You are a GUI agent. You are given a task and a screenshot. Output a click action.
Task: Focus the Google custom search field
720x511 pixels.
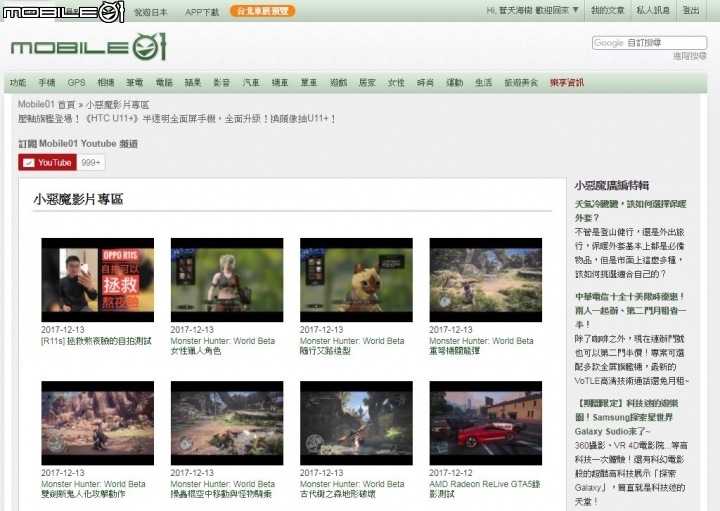pos(649,43)
